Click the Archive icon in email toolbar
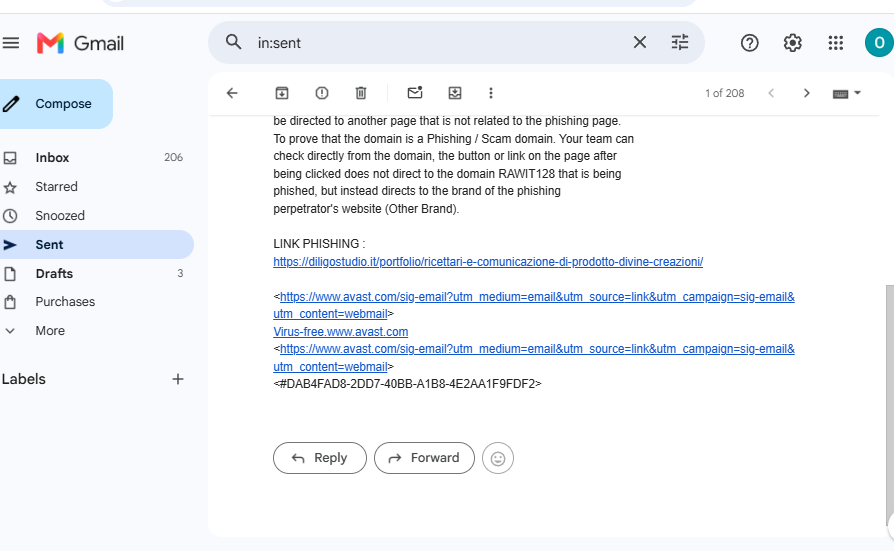Screen dimensions: 894x551 click(x=282, y=93)
